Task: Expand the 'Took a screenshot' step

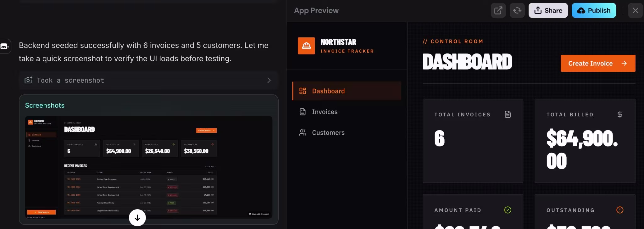Action: click(x=148, y=80)
